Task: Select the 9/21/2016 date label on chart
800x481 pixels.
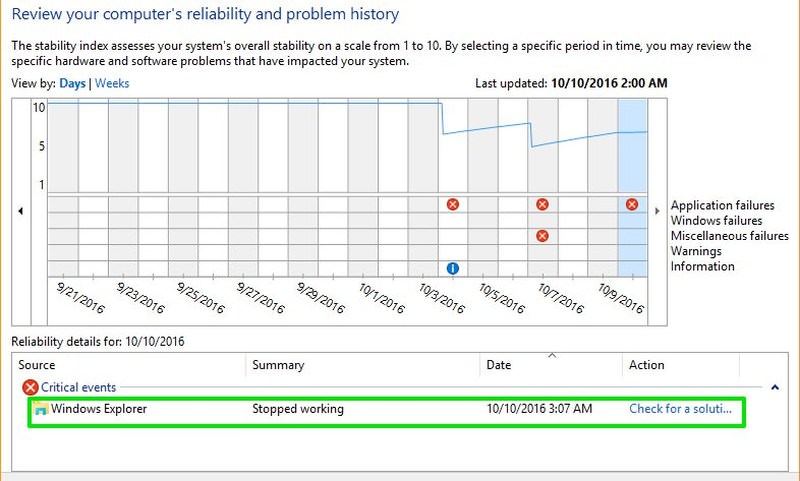Action: coord(81,297)
